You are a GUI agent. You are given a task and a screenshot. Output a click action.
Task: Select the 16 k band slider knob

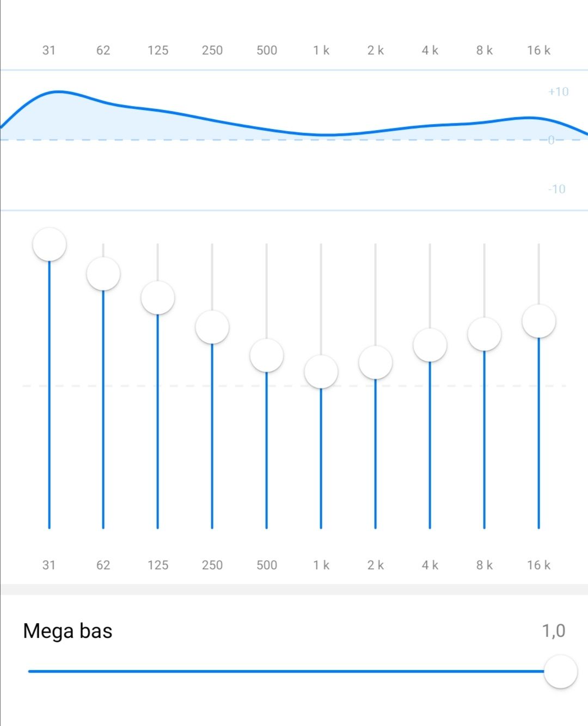coord(539,321)
